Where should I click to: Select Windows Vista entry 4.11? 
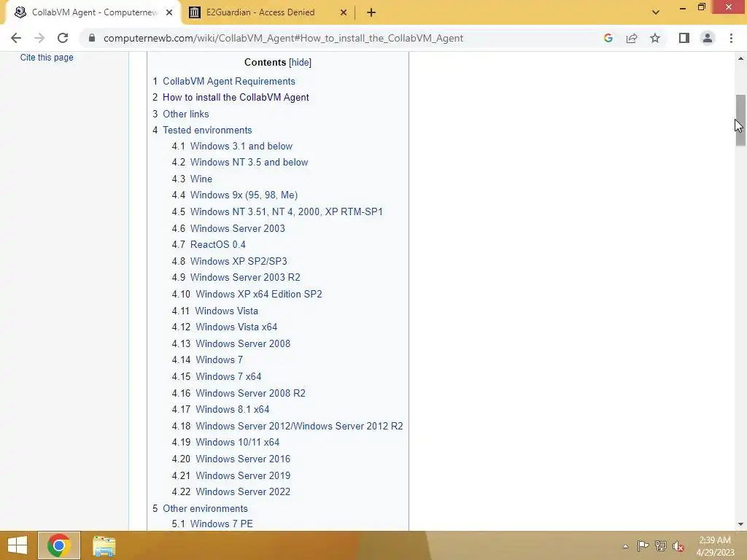pyautogui.click(x=227, y=311)
